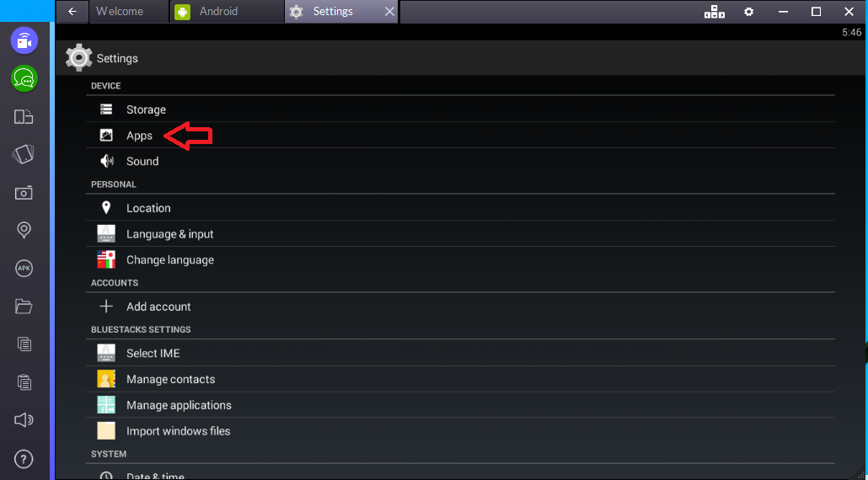The image size is (868, 480).
Task: Switch to the Welcome tab
Action: 129,12
